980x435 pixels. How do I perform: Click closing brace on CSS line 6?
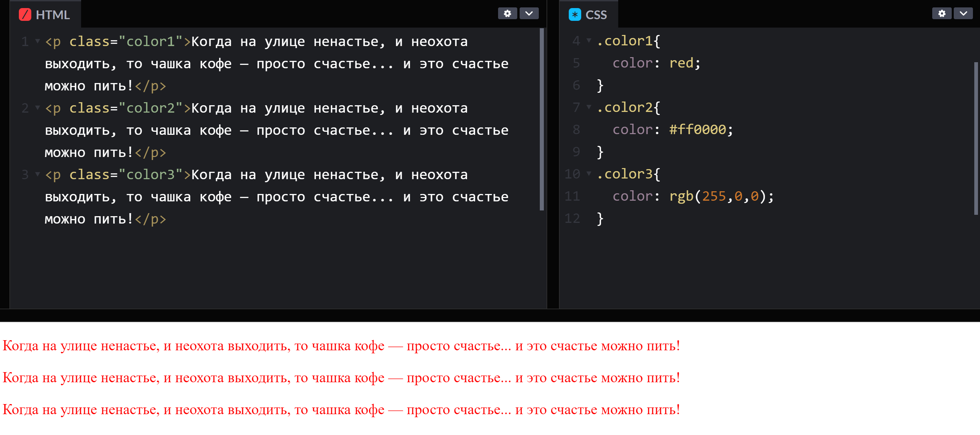(x=600, y=85)
